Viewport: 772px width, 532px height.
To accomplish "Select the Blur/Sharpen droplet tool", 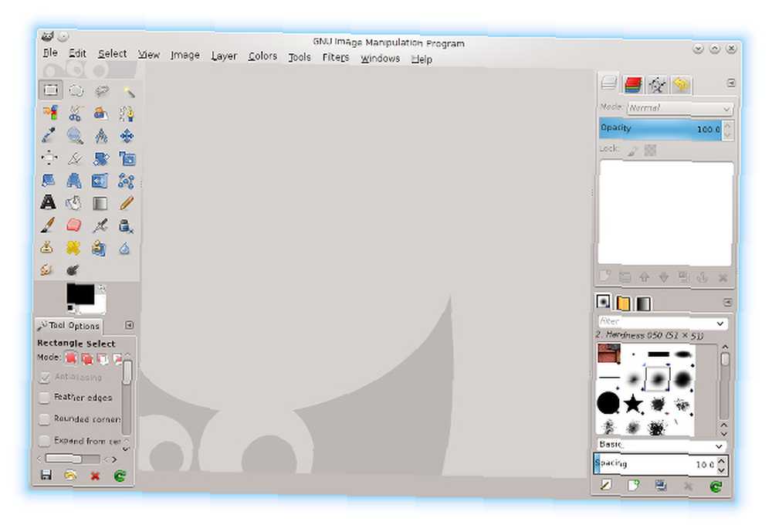I will [124, 249].
